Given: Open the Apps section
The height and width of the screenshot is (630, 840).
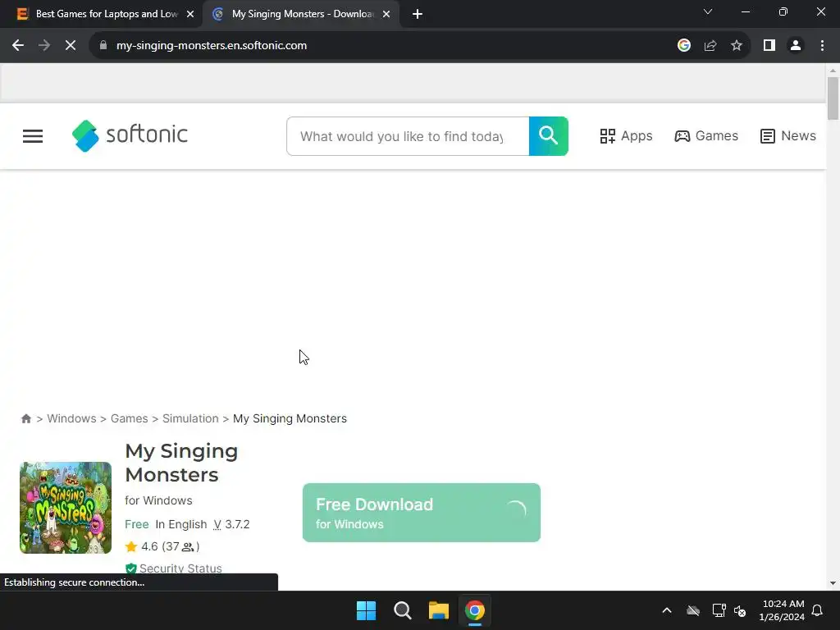Looking at the screenshot, I should (x=626, y=136).
